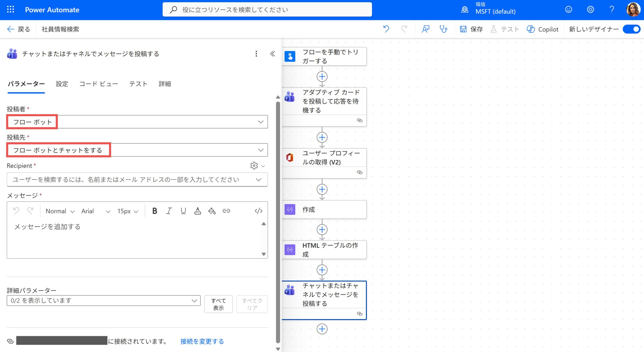Screen dimensions: 644x352
Task: Open the action's more options menu
Action: (x=256, y=54)
